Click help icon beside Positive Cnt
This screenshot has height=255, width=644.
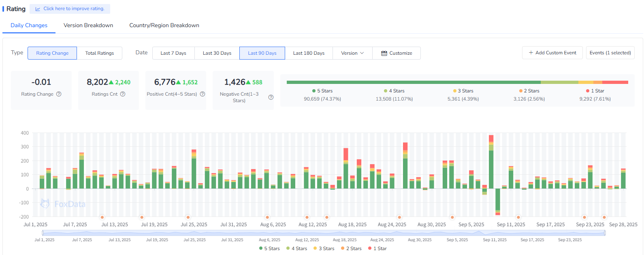coord(203,94)
